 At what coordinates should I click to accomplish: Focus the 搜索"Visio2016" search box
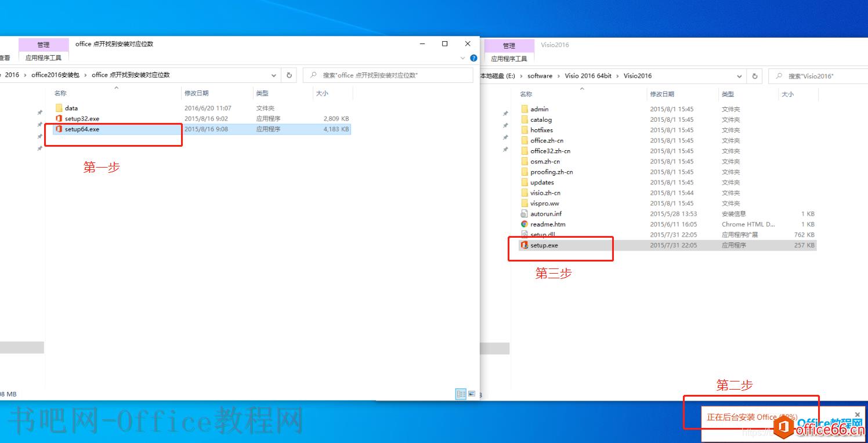click(819, 75)
